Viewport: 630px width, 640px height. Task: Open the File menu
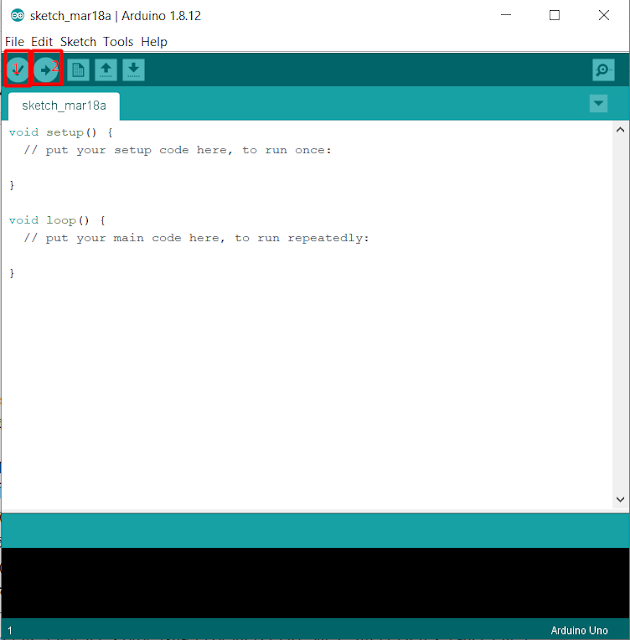pos(15,42)
